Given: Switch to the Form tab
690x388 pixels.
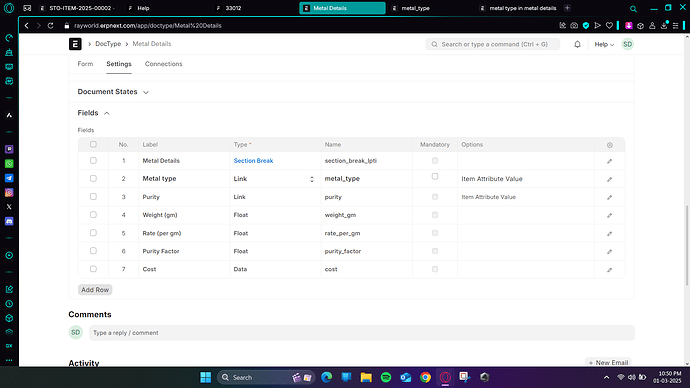Looking at the screenshot, I should [85, 64].
